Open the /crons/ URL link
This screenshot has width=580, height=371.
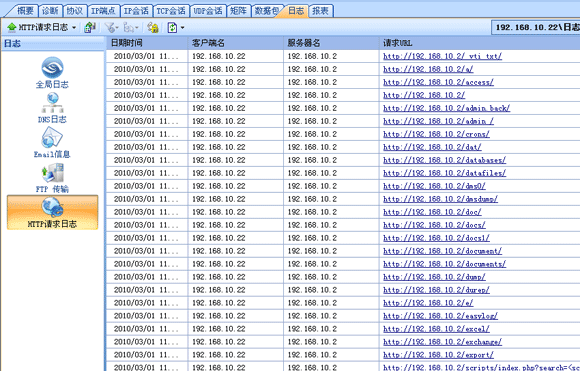(x=436, y=134)
